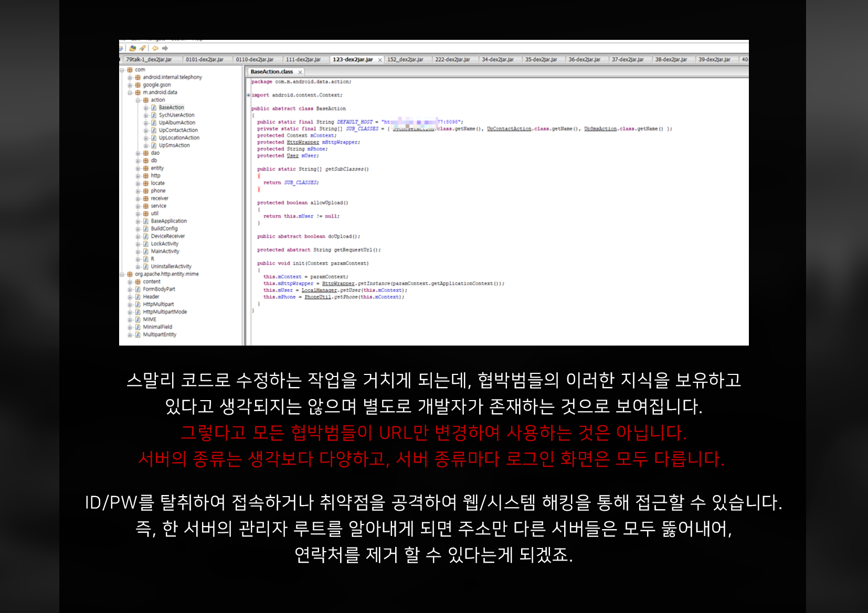
Task: Collapse the com package node
Action: coord(122,70)
